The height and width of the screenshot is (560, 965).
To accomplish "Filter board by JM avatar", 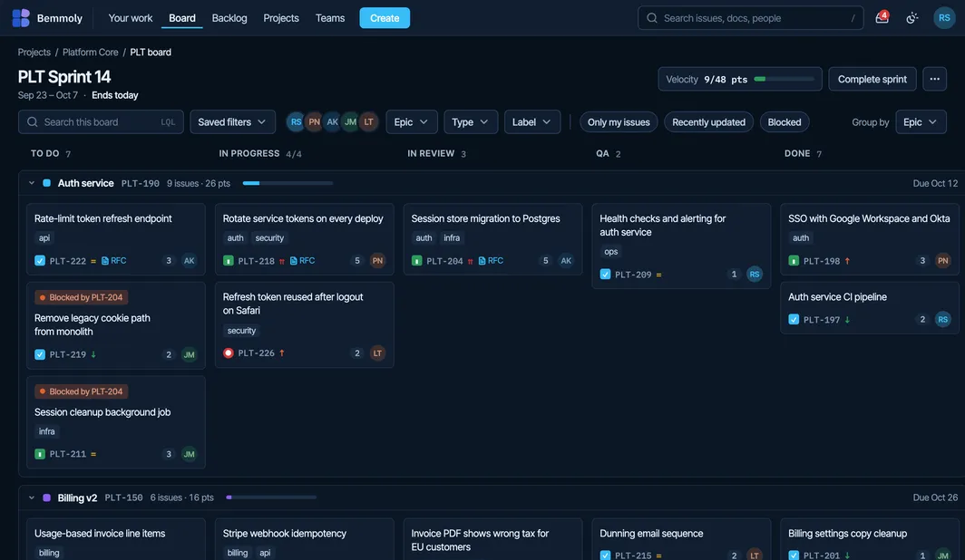I will (350, 121).
